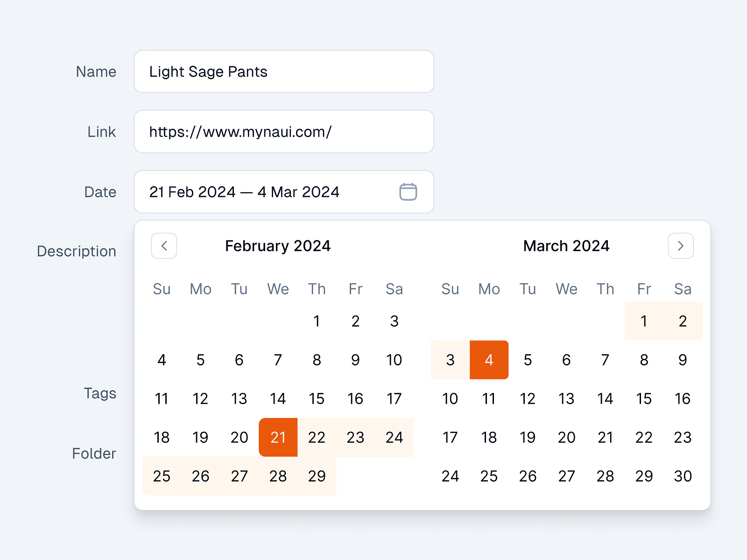Click the next month chevron

pyautogui.click(x=681, y=246)
